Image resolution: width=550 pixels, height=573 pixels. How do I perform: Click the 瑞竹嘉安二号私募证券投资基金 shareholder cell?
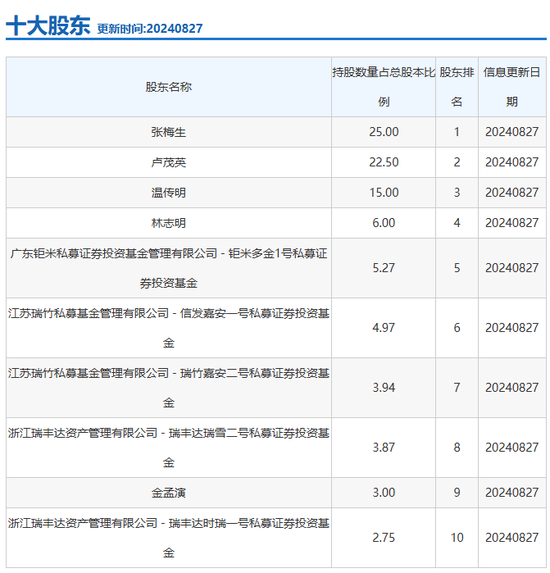[168, 388]
